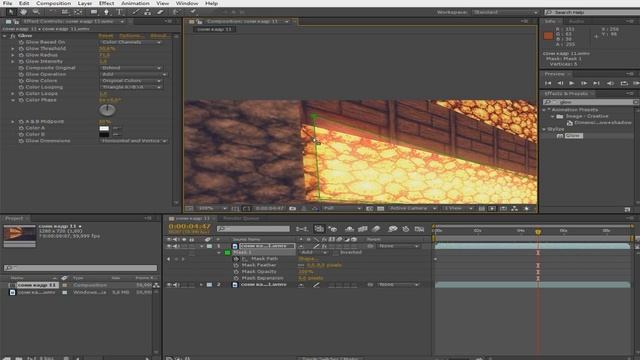The image size is (640, 360).
Task: Click the Glow effect fx toggle
Action: [x=13, y=36]
